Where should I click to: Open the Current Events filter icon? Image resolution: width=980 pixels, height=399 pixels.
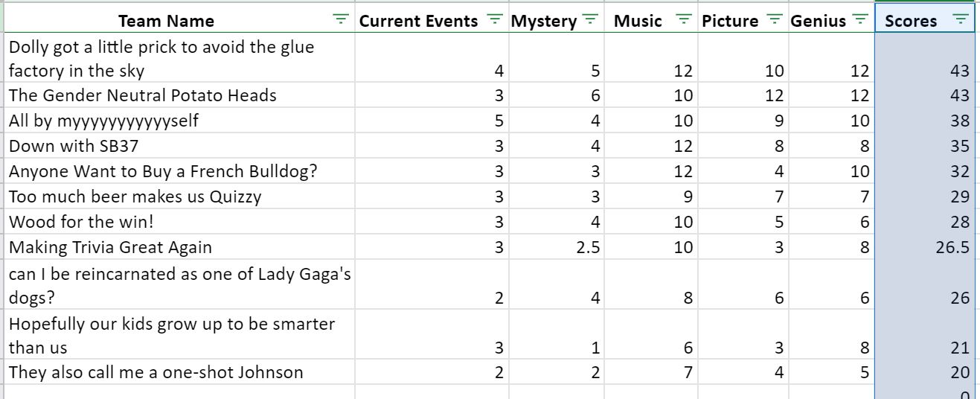494,19
